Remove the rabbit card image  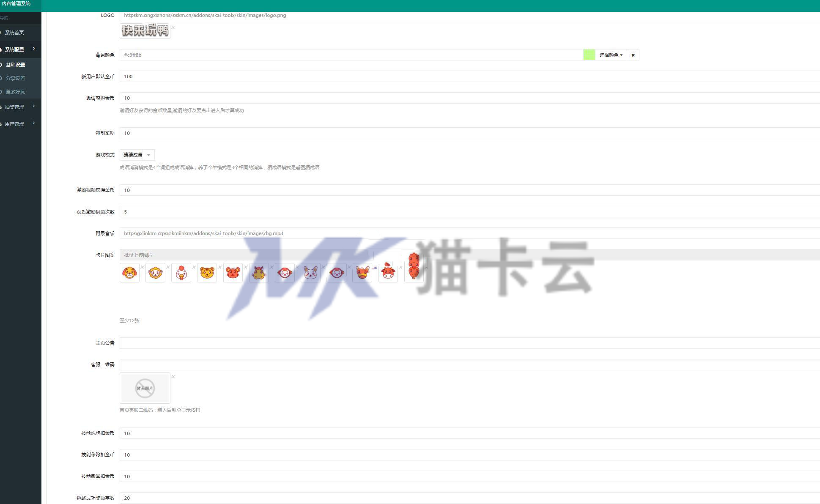323,267
